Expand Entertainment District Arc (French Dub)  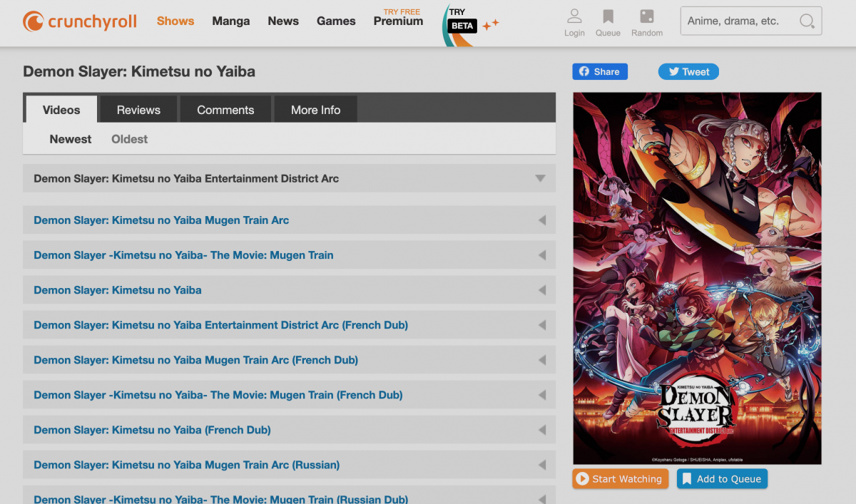(x=541, y=325)
